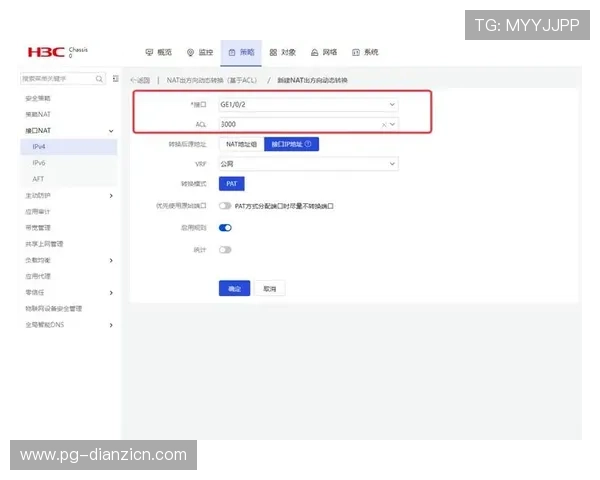Select PAT translation mode
The image size is (600, 480).
(232, 184)
